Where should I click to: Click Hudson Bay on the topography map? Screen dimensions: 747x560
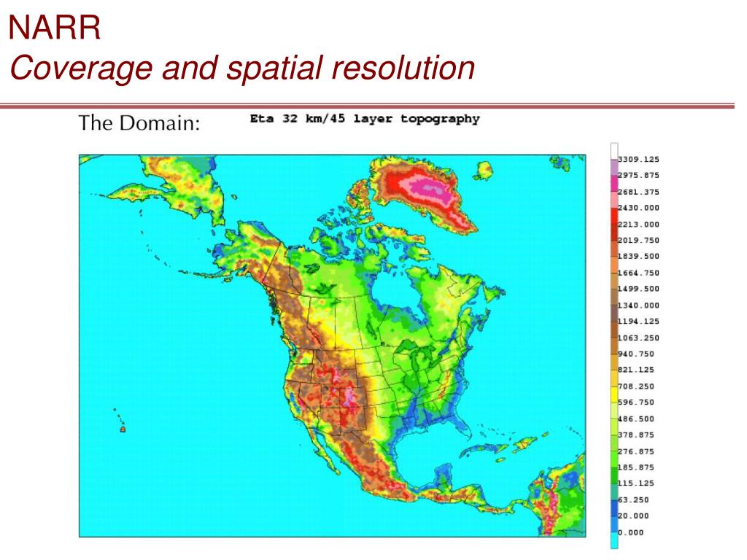396,292
